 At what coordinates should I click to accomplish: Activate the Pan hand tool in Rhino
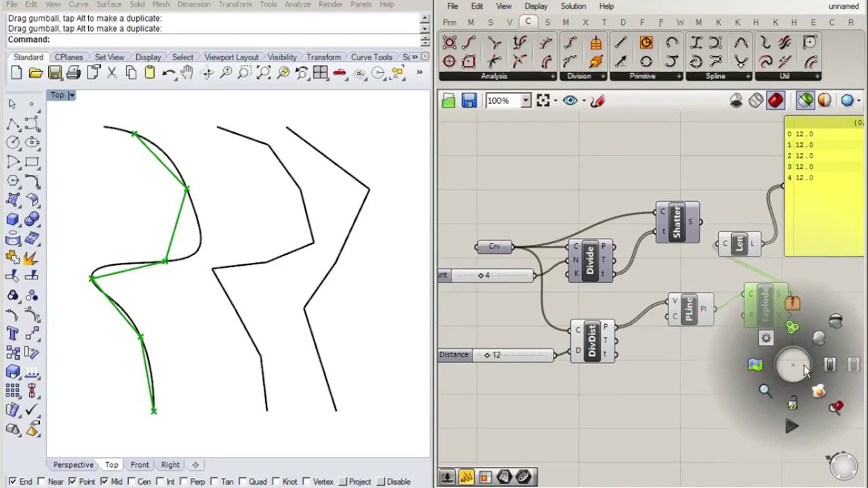[187, 73]
